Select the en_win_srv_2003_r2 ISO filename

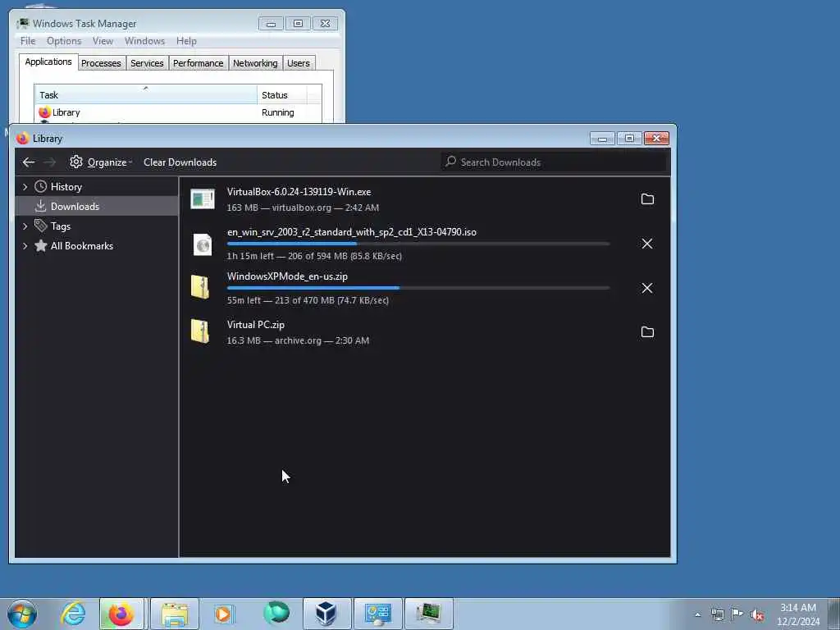[x=351, y=232]
